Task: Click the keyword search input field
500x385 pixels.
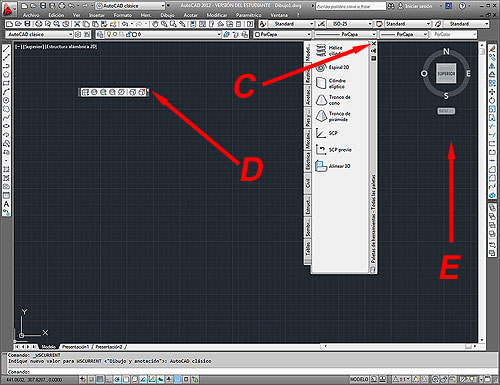Action: (x=350, y=6)
